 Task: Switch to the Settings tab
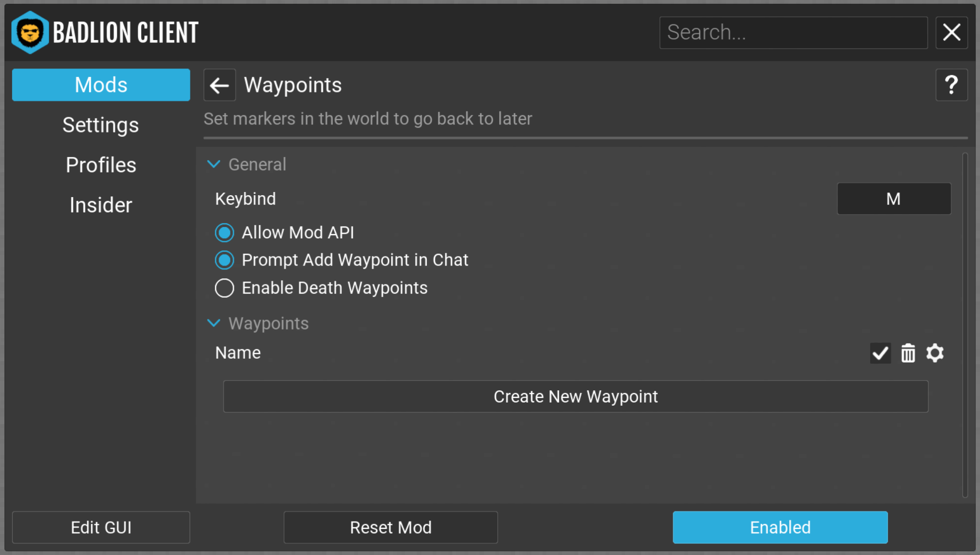tap(101, 125)
